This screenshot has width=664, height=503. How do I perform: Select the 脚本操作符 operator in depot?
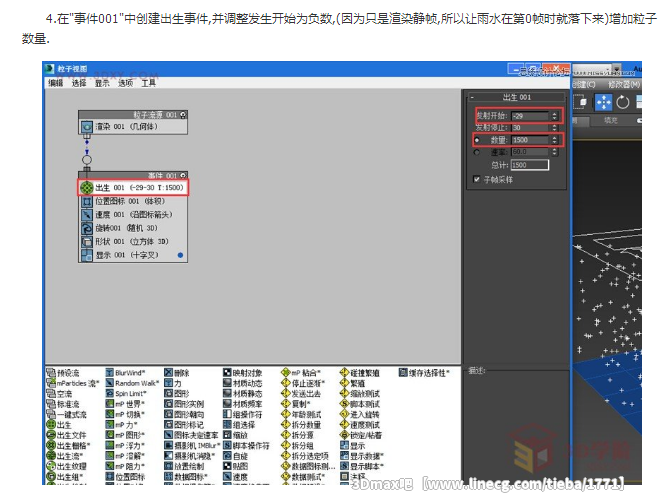point(246,445)
